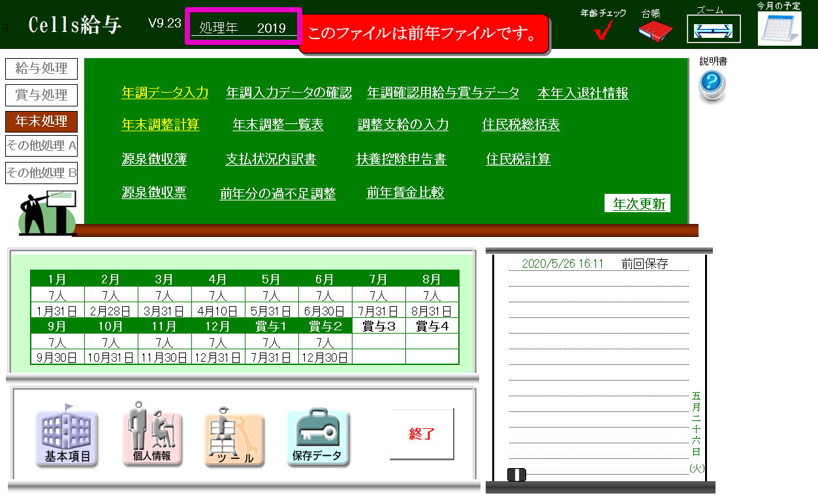Open 年調データ入力 link
The height and width of the screenshot is (504, 818).
tap(165, 93)
